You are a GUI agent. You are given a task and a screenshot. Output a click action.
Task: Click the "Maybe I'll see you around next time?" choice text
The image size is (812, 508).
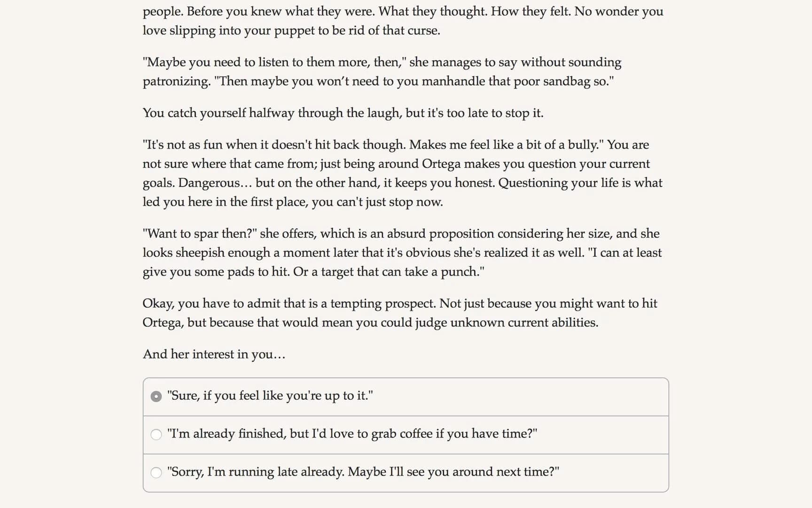(453, 472)
